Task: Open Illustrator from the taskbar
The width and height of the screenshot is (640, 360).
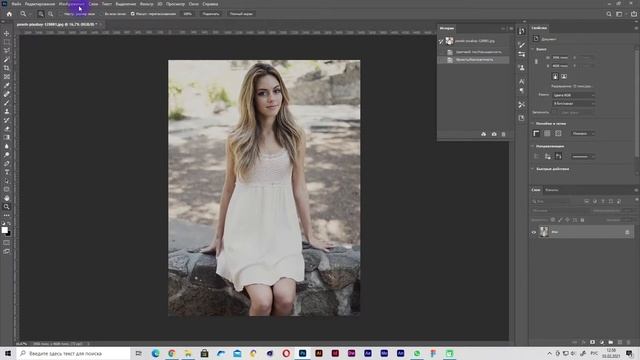Action: (x=319, y=353)
